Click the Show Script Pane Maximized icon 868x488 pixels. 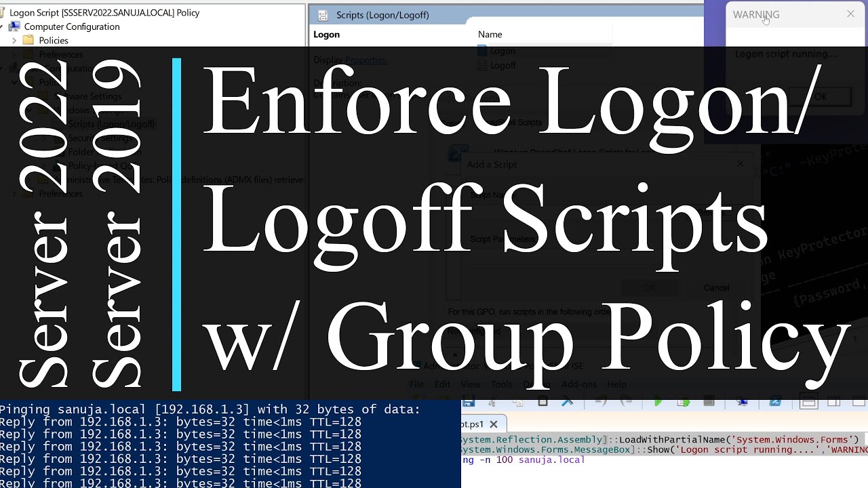[x=857, y=401]
